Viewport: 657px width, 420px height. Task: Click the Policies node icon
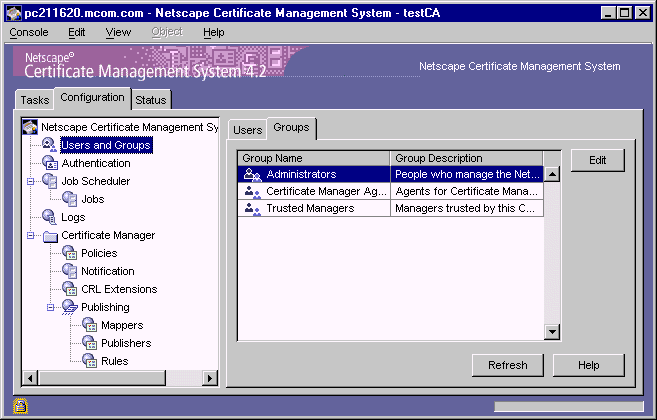point(70,253)
